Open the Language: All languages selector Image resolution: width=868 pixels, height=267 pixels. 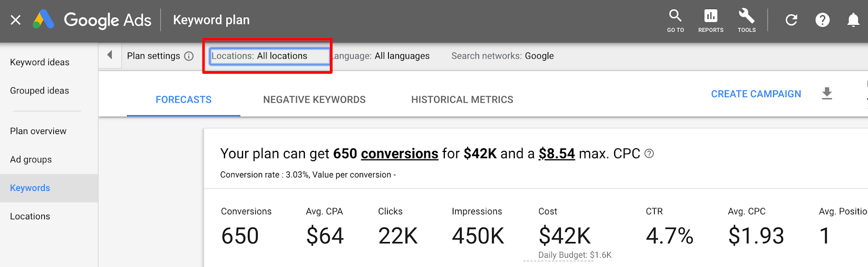(380, 56)
